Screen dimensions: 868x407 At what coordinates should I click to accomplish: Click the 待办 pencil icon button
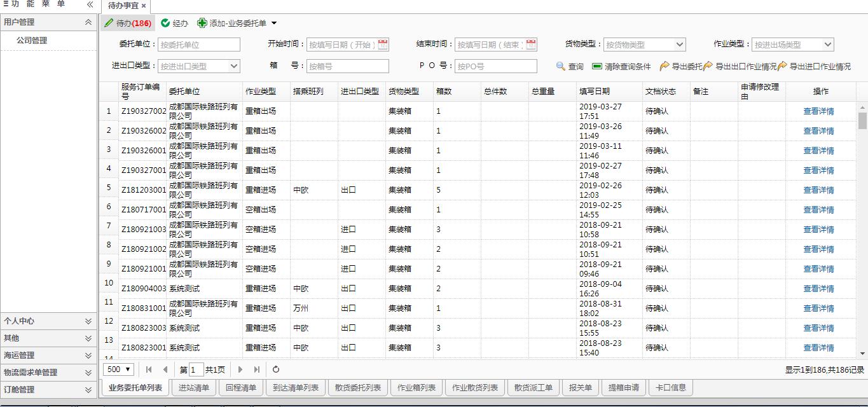coord(108,24)
